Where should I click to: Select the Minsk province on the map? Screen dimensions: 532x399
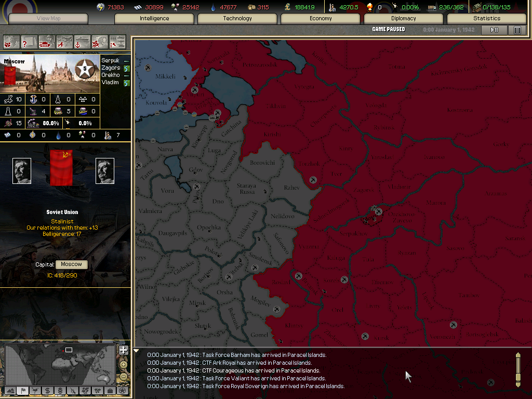(x=197, y=303)
